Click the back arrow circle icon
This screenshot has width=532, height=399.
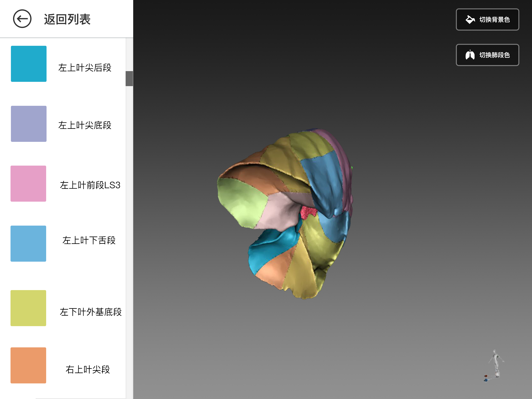22,19
